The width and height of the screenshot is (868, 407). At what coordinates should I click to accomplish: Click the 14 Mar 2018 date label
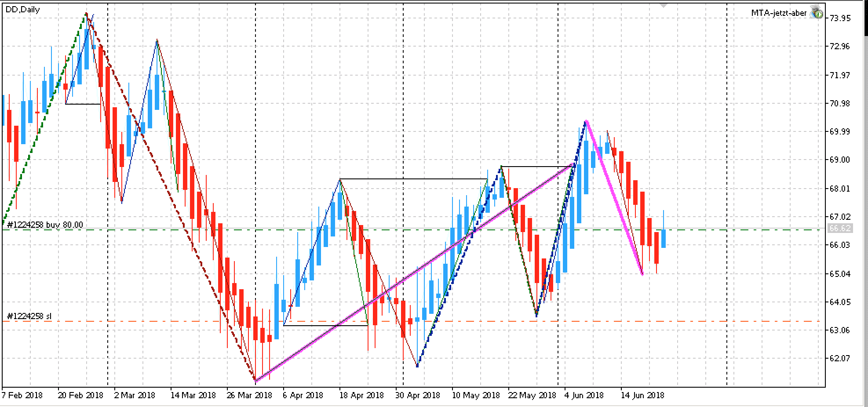(193, 395)
